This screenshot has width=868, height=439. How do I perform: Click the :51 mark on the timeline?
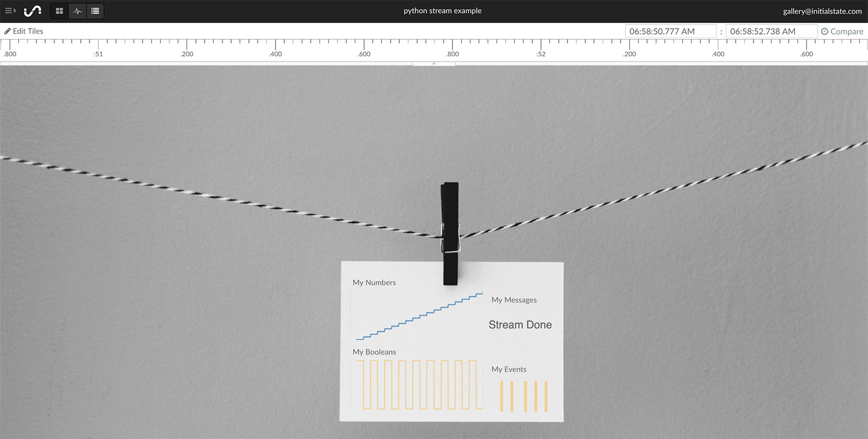[x=98, y=54]
